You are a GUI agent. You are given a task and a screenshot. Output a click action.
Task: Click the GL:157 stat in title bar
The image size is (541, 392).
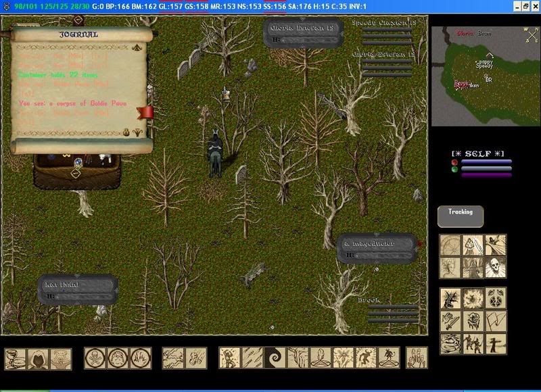coord(171,6)
